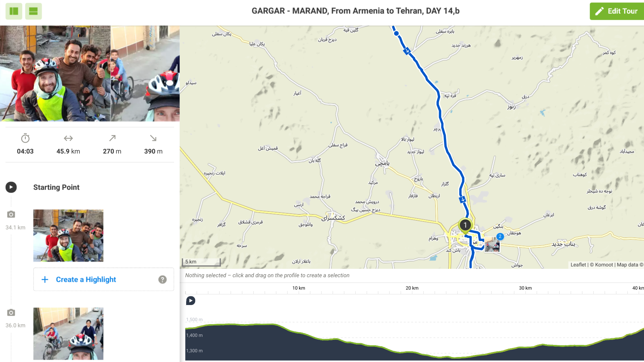The height and width of the screenshot is (362, 644).
Task: Switch to stacked layout view
Action: coord(33,11)
